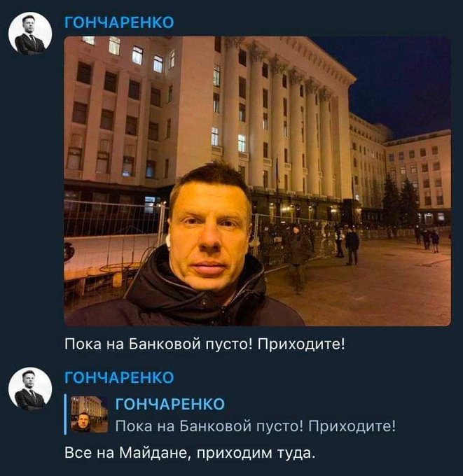
Task: Open the avatar beside the photo message
Action: click(x=30, y=34)
